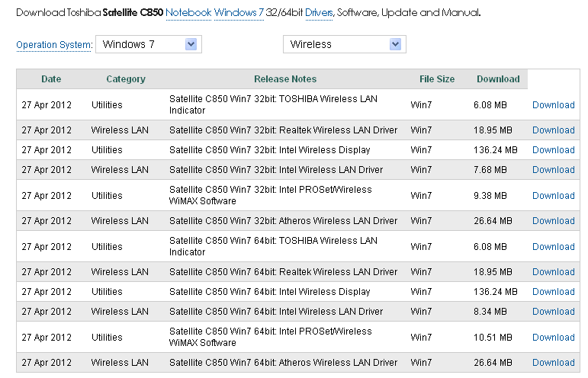The image size is (588, 378).
Task: Visit the Drivers link in the heading
Action: point(318,13)
